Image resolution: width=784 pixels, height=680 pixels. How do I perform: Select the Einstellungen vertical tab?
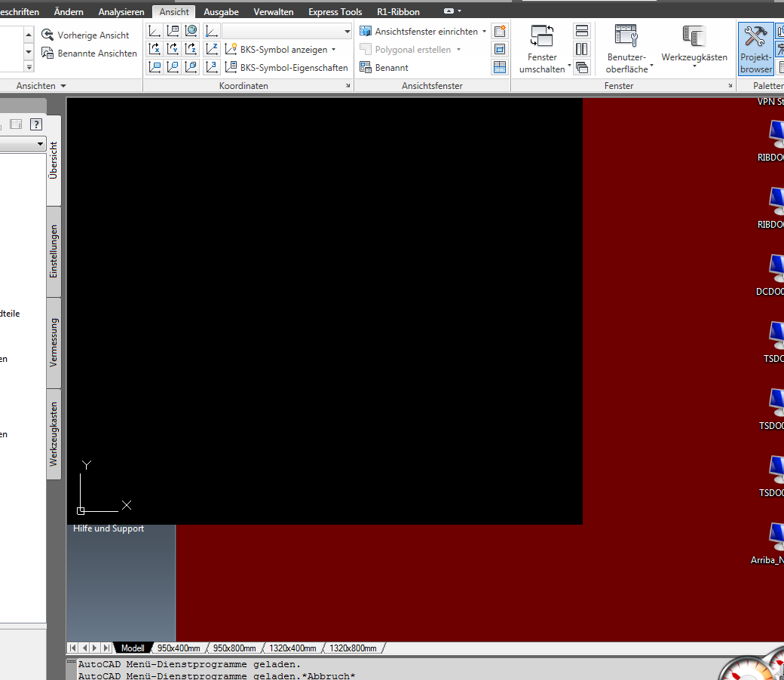coord(54,252)
